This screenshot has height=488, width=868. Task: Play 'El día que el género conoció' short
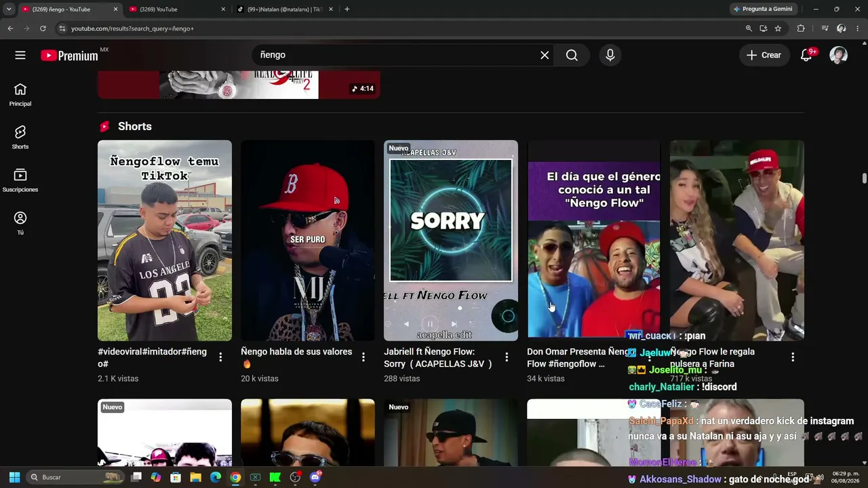pyautogui.click(x=593, y=241)
